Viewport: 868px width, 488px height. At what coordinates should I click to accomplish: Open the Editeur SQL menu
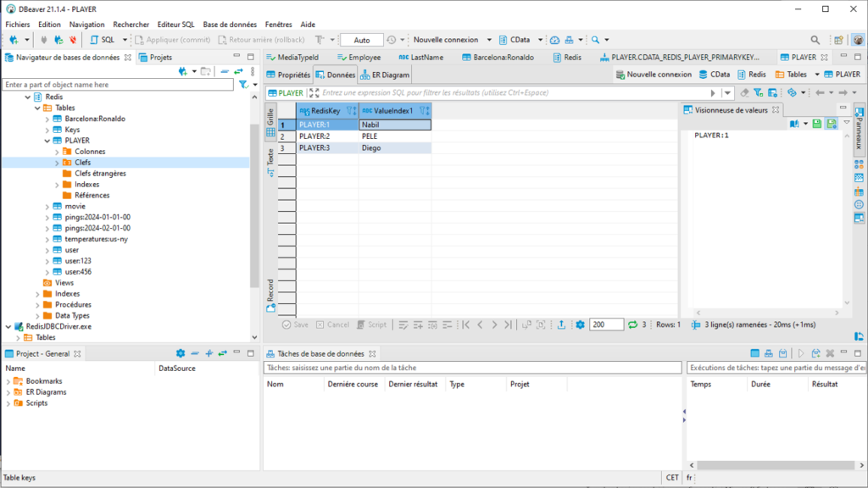[176, 25]
